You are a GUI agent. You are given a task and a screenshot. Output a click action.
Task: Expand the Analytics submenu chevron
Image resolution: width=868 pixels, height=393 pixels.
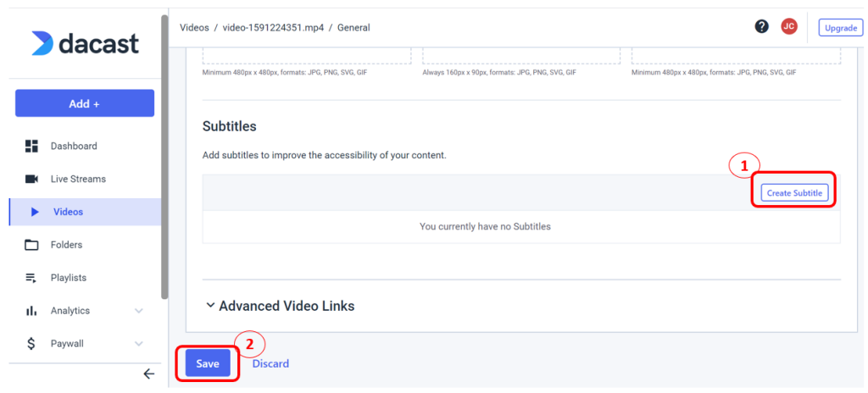[139, 311]
